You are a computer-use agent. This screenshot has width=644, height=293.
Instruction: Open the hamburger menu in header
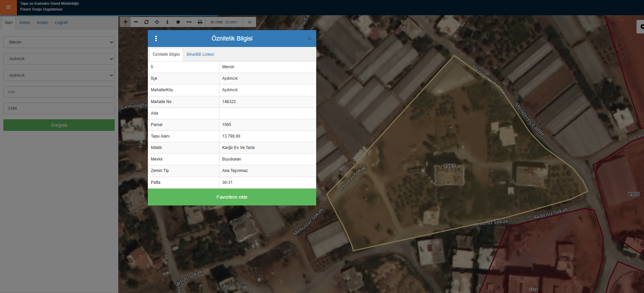pos(8,7)
